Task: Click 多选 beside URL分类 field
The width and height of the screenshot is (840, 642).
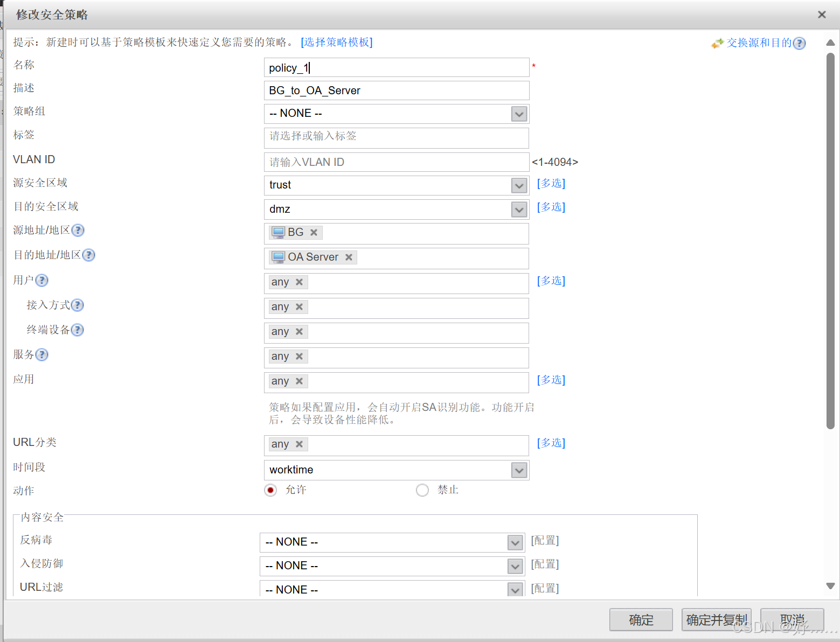Action: pos(551,443)
